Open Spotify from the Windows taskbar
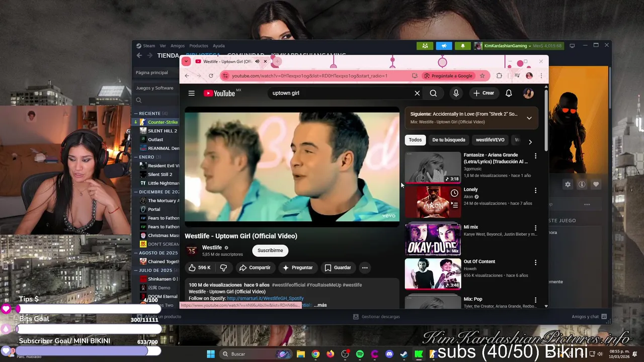This screenshot has height=362, width=644. (x=360, y=354)
